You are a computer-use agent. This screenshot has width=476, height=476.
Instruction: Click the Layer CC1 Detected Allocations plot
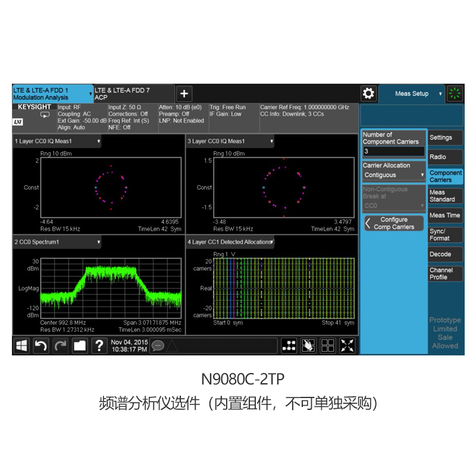click(x=284, y=289)
